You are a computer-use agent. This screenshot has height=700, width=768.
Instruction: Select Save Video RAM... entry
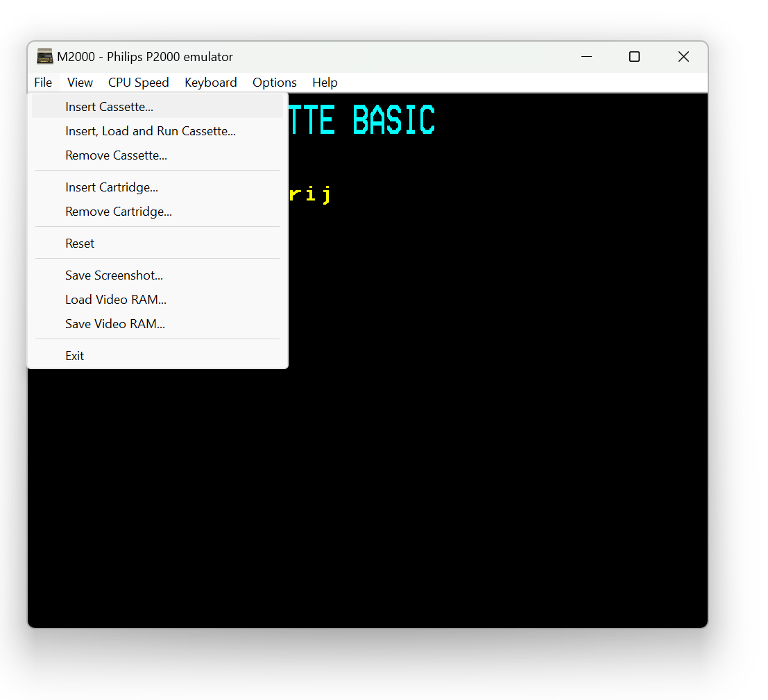(157, 324)
